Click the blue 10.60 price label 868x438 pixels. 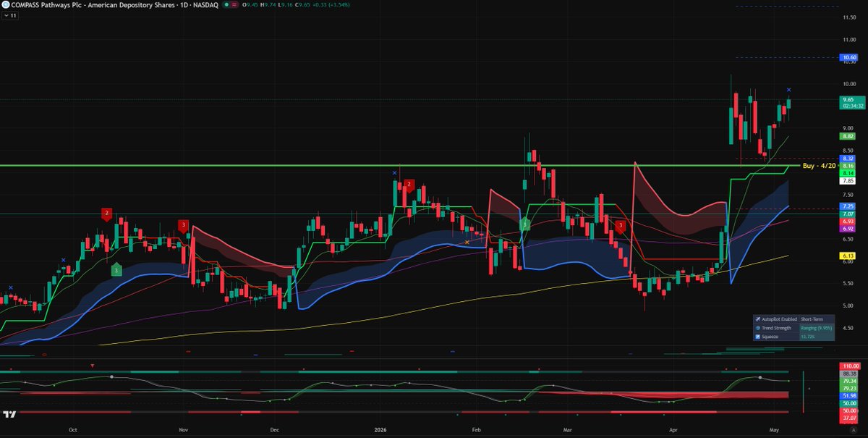click(848, 57)
